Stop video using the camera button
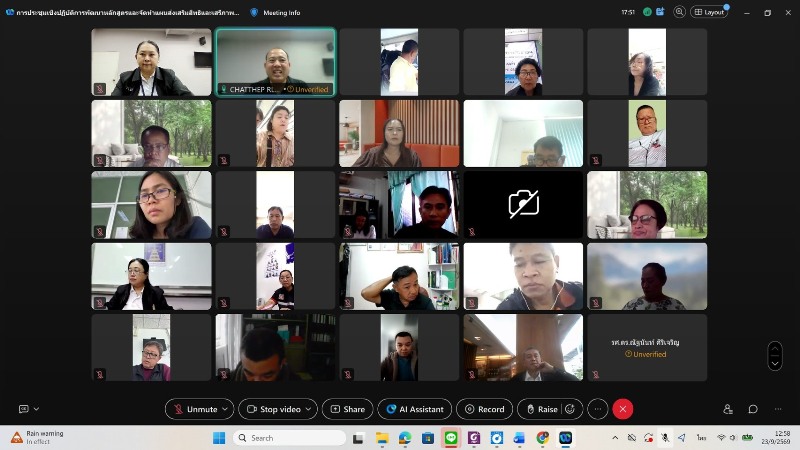The height and width of the screenshot is (450, 800). [274, 409]
